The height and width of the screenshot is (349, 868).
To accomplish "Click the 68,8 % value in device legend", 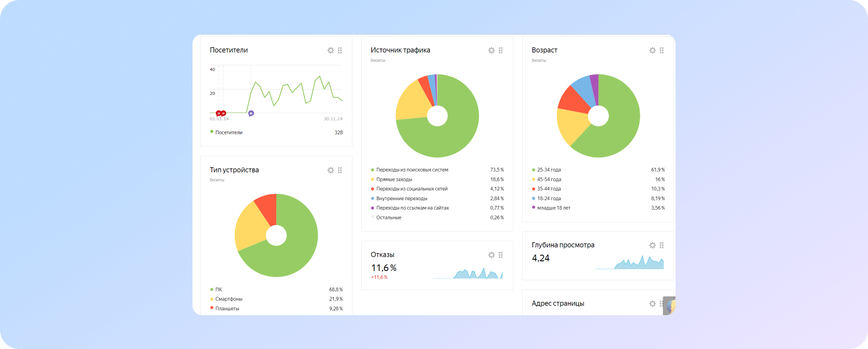I will (336, 290).
